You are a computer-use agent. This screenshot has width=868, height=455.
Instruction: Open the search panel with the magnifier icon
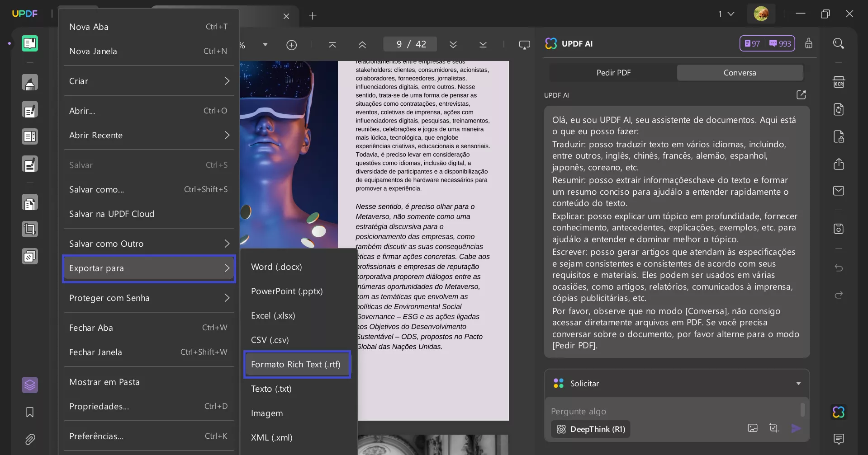tap(839, 43)
